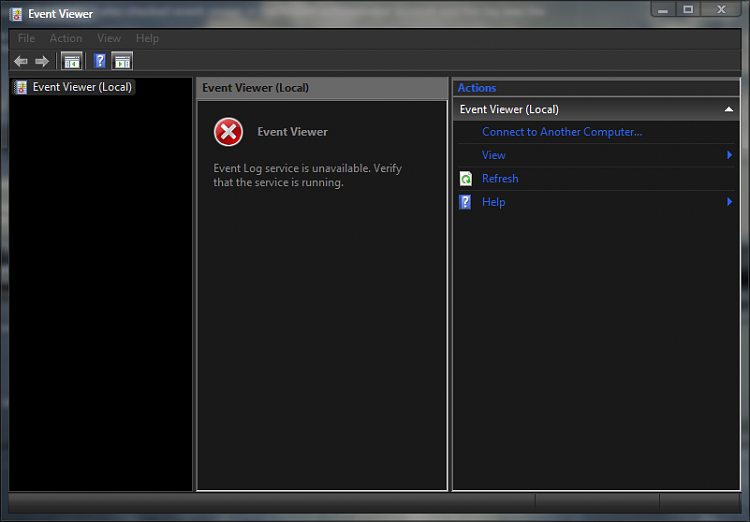The image size is (750, 522).
Task: Click the Event Viewer (Local) center pane header
Action: [x=322, y=88]
